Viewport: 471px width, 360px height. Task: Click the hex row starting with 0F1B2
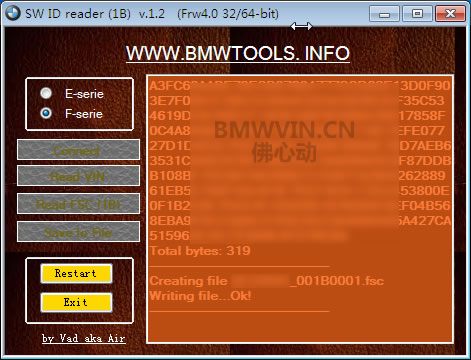[300, 206]
